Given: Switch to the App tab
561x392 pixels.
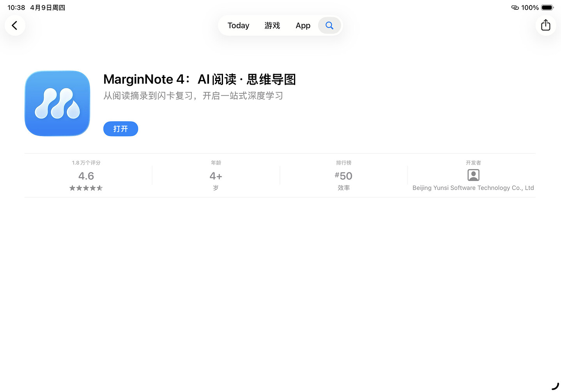Looking at the screenshot, I should 303,25.
